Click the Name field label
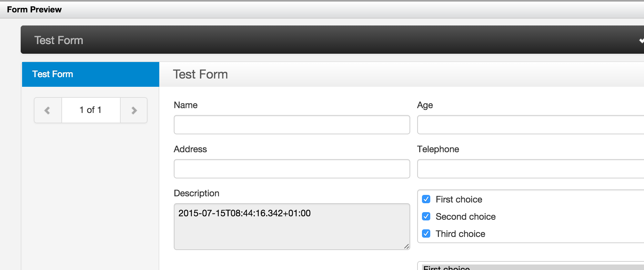This screenshot has width=644, height=270. click(x=185, y=105)
